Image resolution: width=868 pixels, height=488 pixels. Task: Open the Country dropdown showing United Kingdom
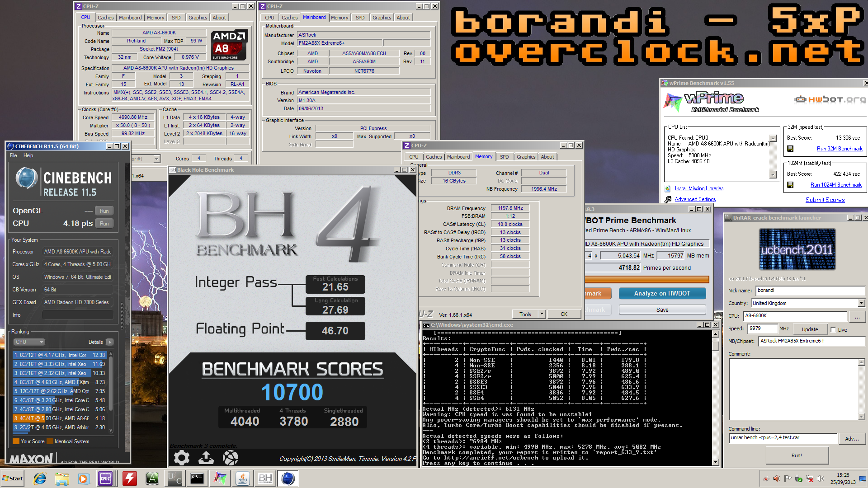pyautogui.click(x=861, y=303)
